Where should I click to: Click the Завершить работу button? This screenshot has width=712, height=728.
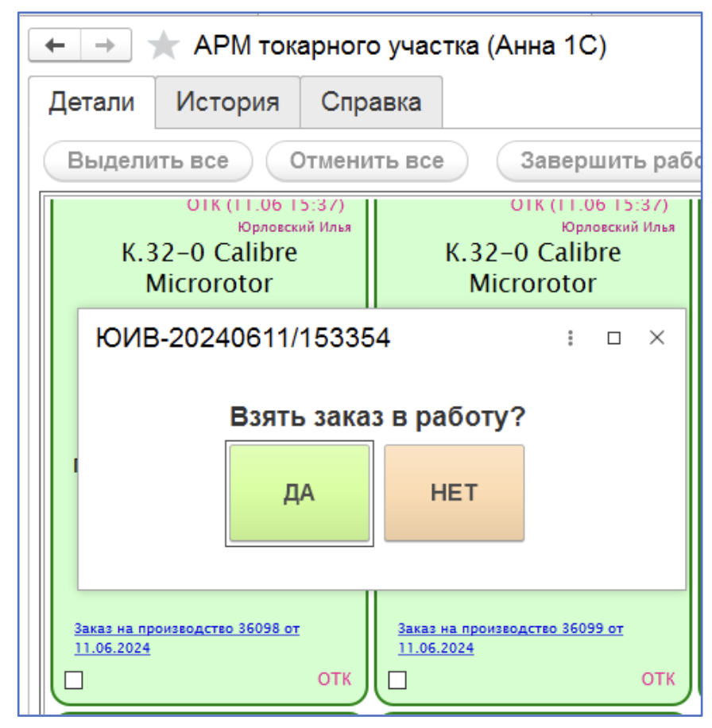point(600,161)
